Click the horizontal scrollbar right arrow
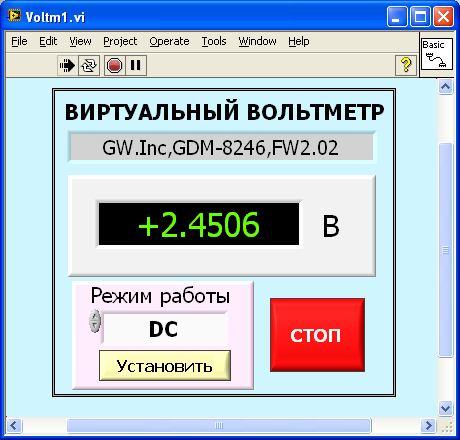The image size is (460, 440). coord(428,426)
